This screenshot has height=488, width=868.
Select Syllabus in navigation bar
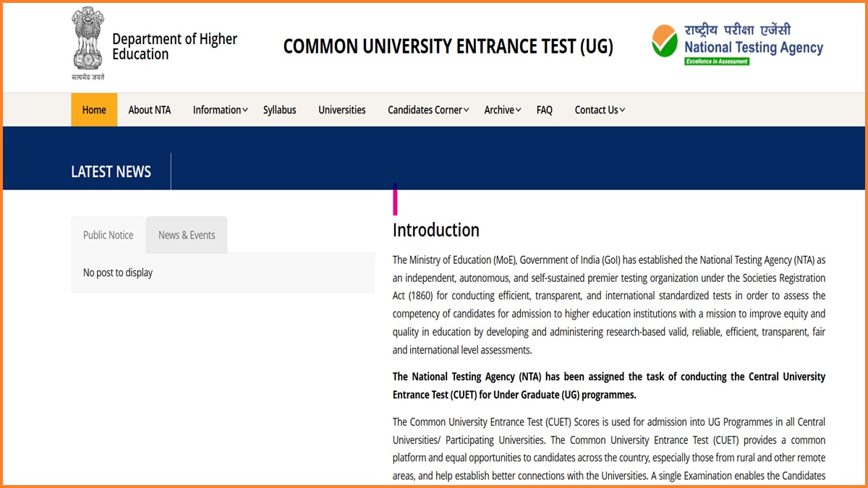coord(279,110)
